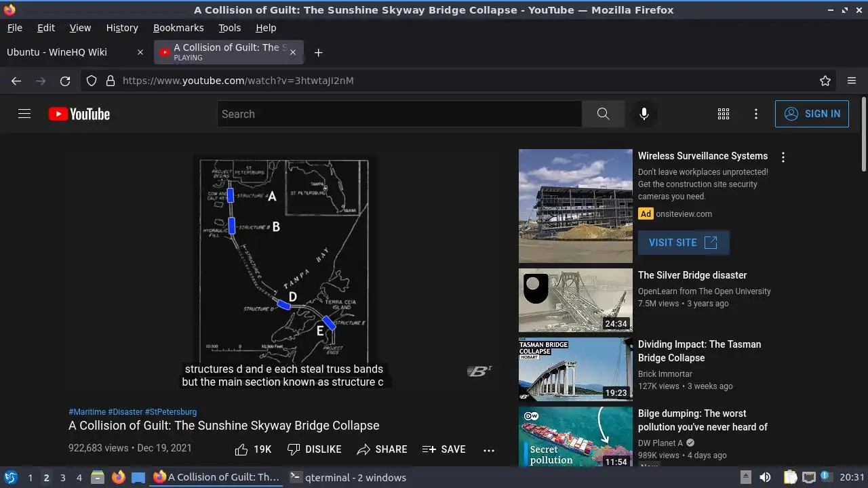Open qterminal windows in taskbar
The width and height of the screenshot is (868, 488).
pyautogui.click(x=349, y=477)
